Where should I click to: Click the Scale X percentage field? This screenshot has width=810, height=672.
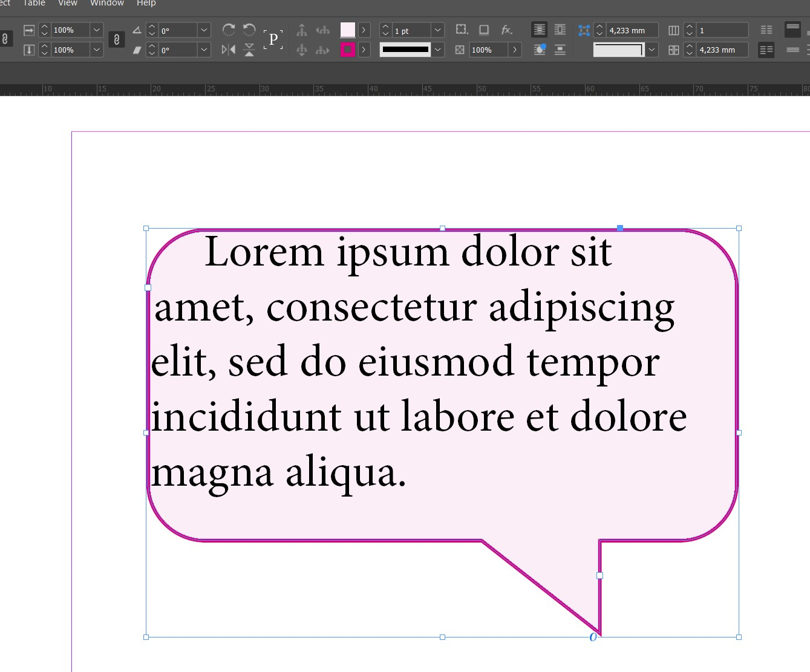coord(70,30)
